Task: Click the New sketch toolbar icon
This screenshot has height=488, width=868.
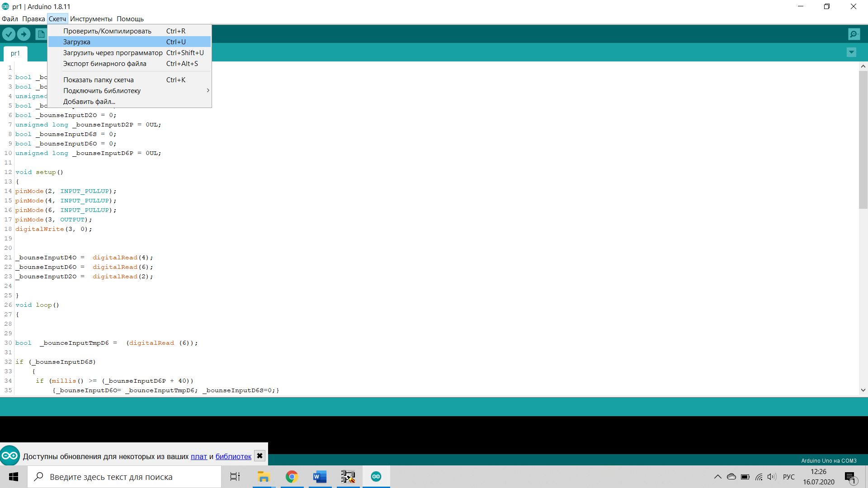Action: [x=41, y=34]
